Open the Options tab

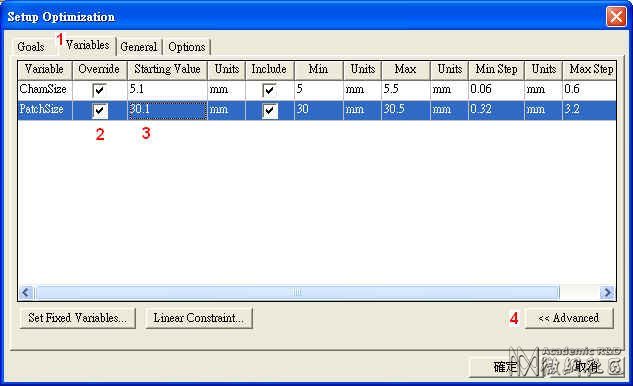point(187,47)
